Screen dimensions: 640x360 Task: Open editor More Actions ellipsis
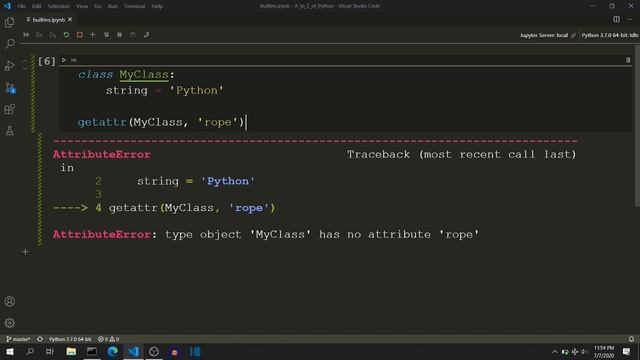pyautogui.click(x=630, y=19)
